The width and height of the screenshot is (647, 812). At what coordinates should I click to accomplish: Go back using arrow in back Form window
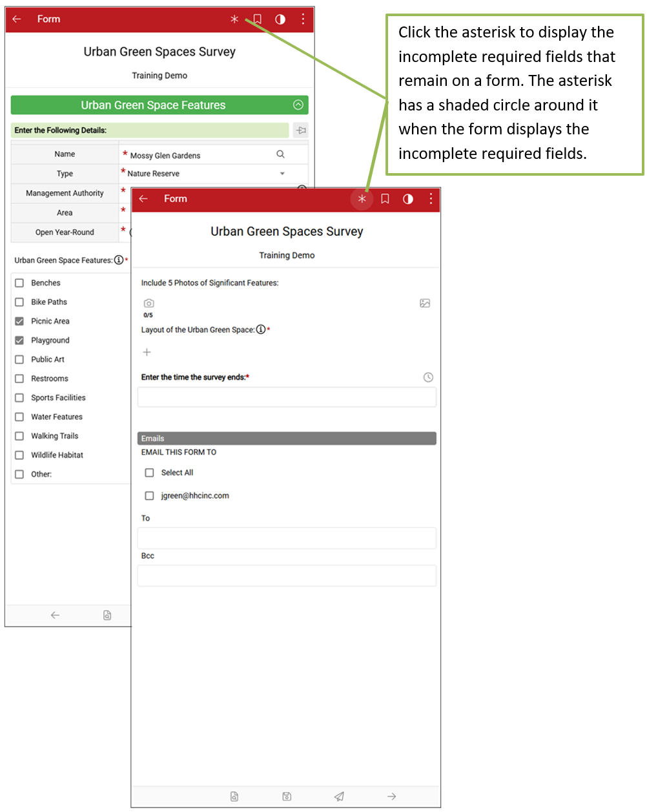17,19
